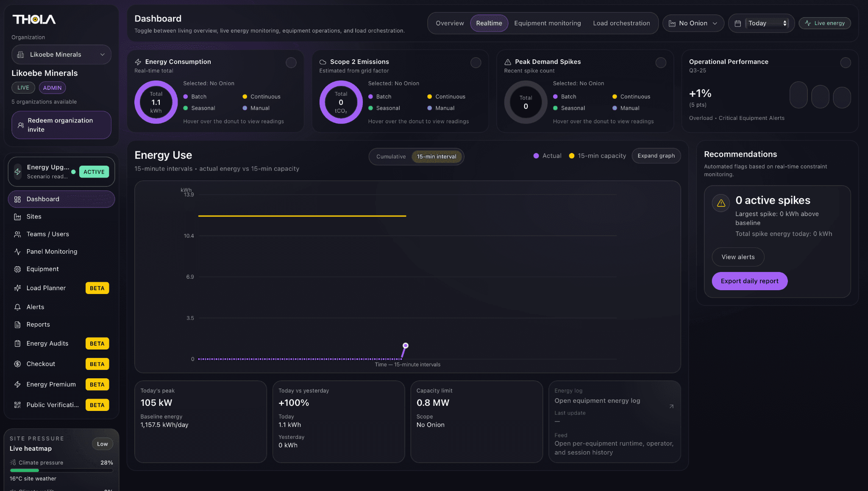868x491 pixels.
Task: Click the Peak Demand Spikes warning triangle icon
Action: 507,62
